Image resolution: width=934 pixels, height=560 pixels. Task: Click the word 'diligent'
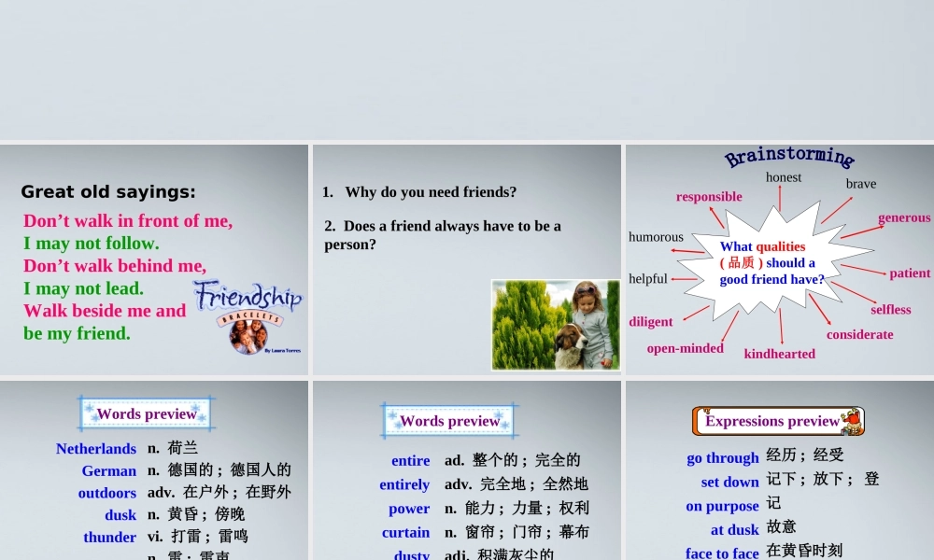pos(650,322)
